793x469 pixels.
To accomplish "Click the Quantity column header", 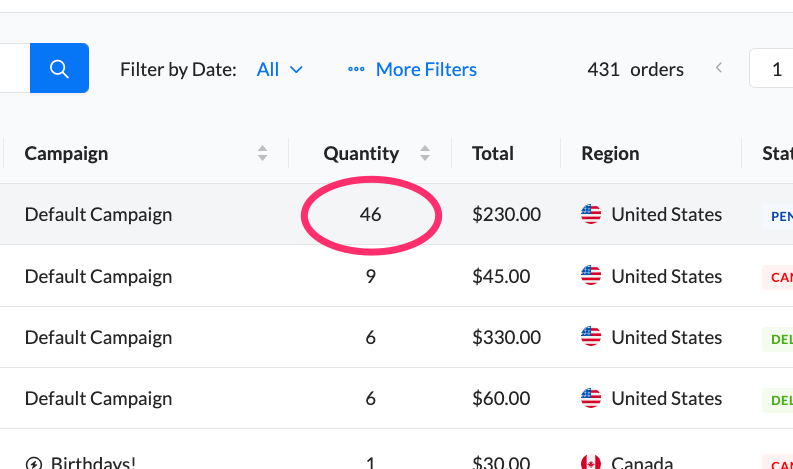I will [361, 154].
